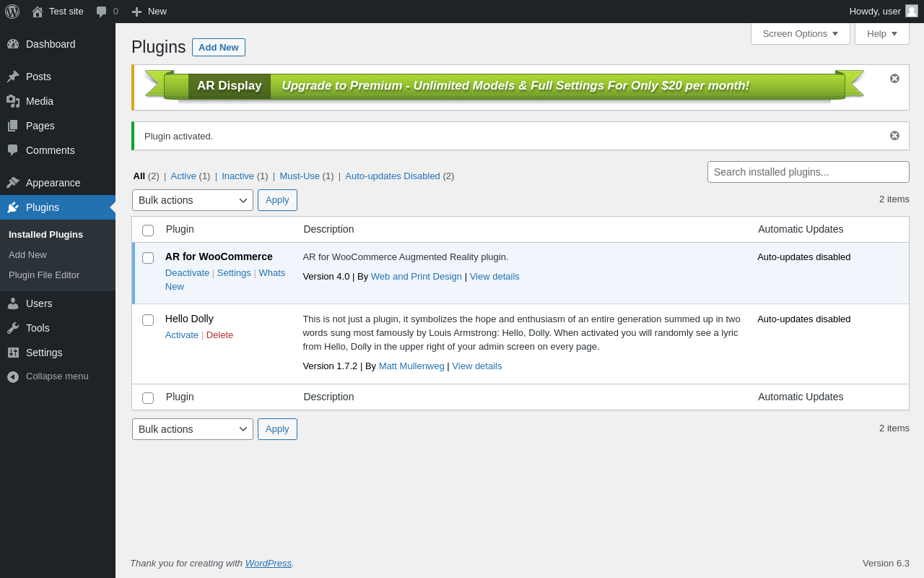Screen dimensions: 924x578
Task: Click the top 2 items count text
Action: [894, 199]
